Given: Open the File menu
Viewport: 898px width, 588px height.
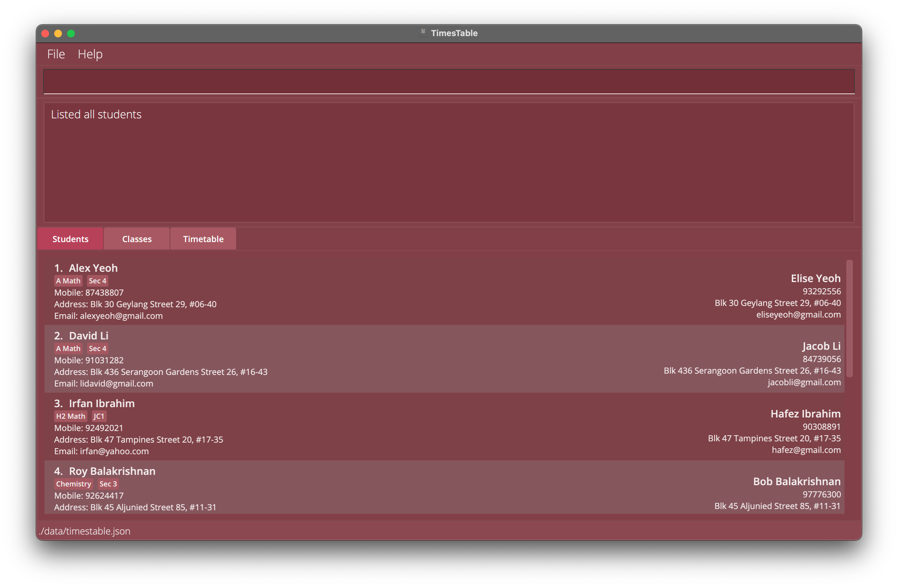Looking at the screenshot, I should [56, 54].
